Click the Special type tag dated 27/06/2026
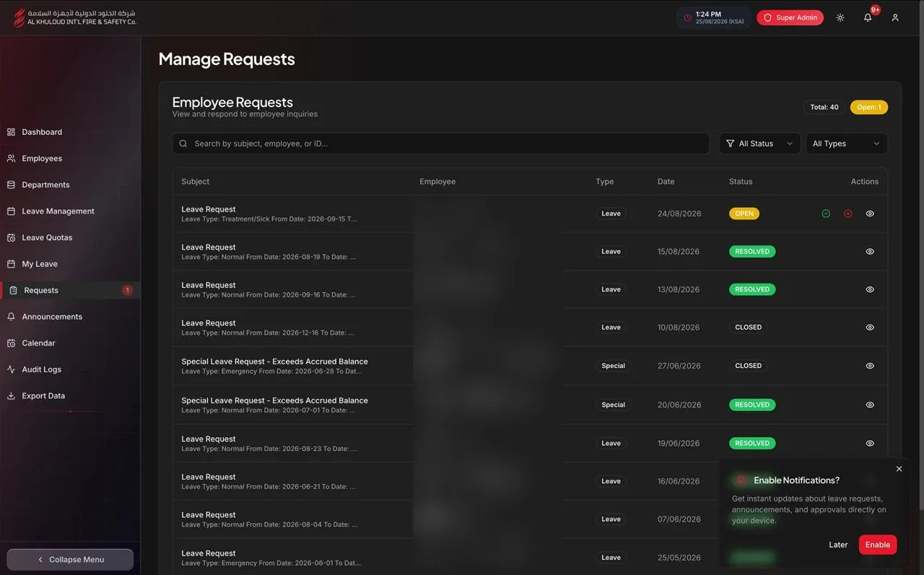Viewport: 924px width, 575px height. point(613,366)
